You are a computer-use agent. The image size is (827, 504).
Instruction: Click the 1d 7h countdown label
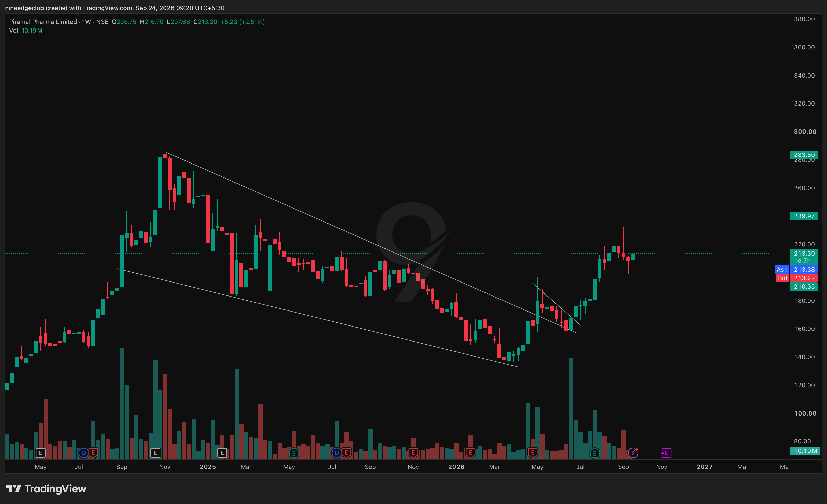(802, 261)
